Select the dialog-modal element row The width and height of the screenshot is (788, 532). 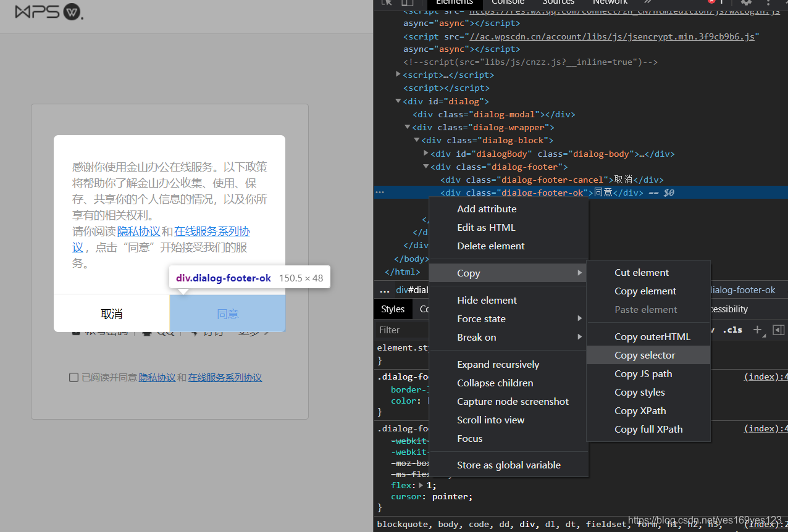(494, 114)
